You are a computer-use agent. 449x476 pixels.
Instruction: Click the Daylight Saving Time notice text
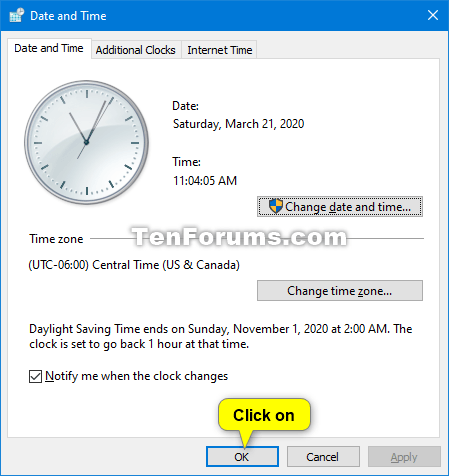pos(221,336)
